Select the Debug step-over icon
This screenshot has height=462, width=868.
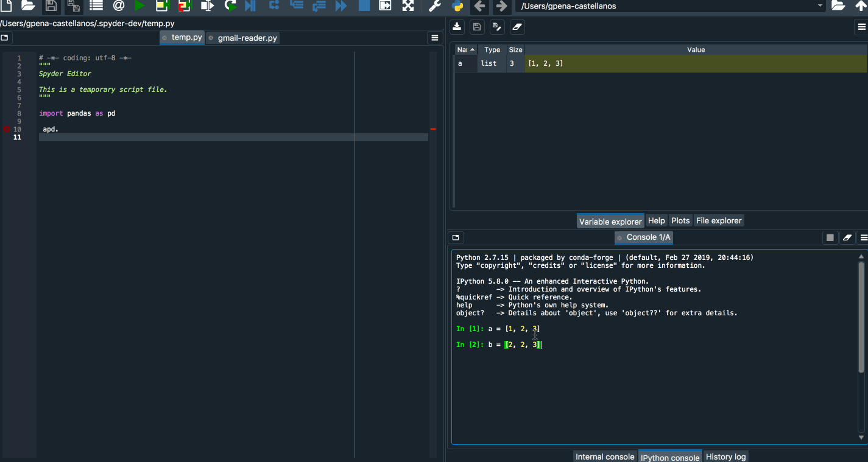(273, 6)
